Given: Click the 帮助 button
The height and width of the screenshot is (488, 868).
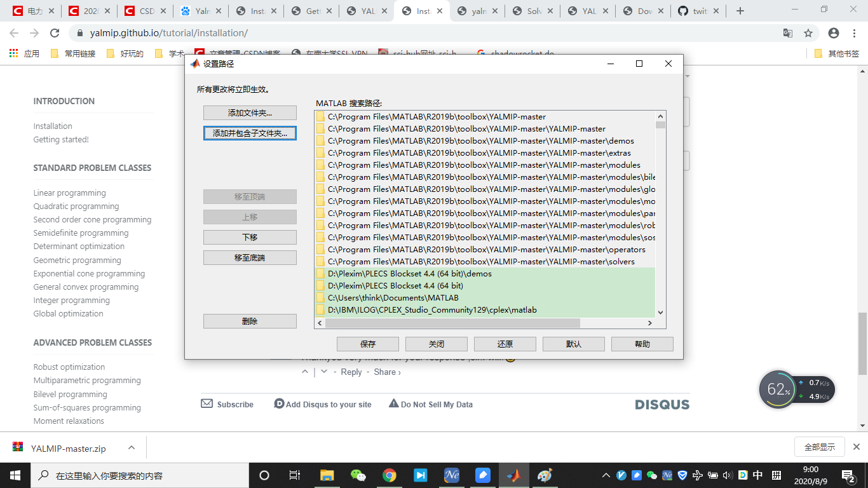Looking at the screenshot, I should 642,344.
